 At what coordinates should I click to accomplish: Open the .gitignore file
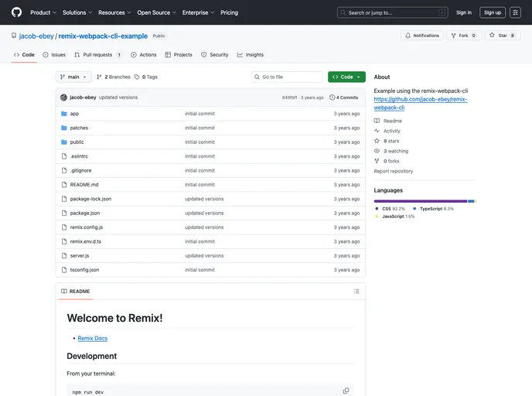pos(80,170)
